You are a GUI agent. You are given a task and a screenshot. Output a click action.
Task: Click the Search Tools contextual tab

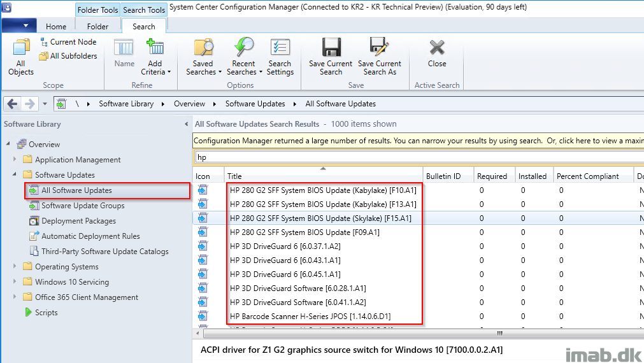(144, 10)
